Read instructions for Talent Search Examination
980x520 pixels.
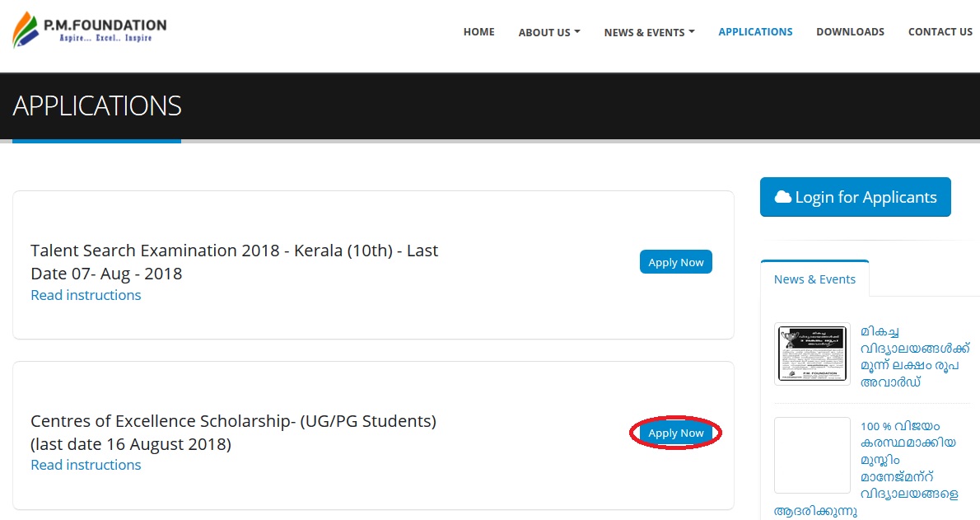tap(86, 295)
